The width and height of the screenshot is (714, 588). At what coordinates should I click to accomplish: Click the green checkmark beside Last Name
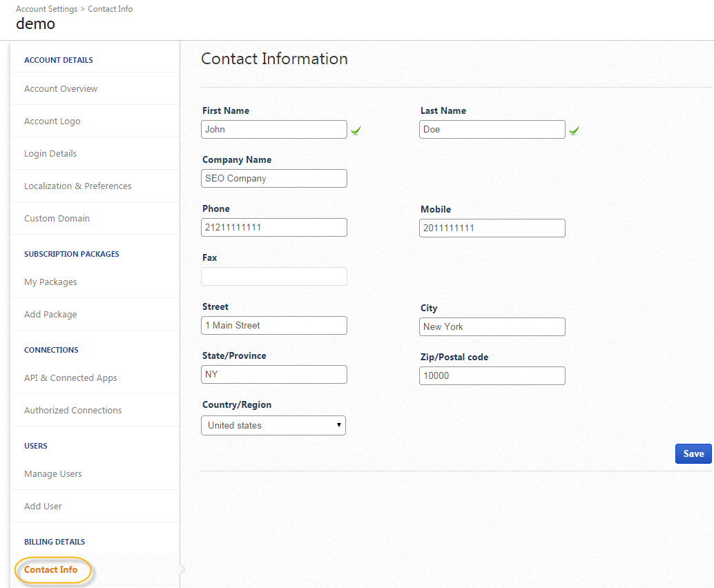[x=574, y=130]
